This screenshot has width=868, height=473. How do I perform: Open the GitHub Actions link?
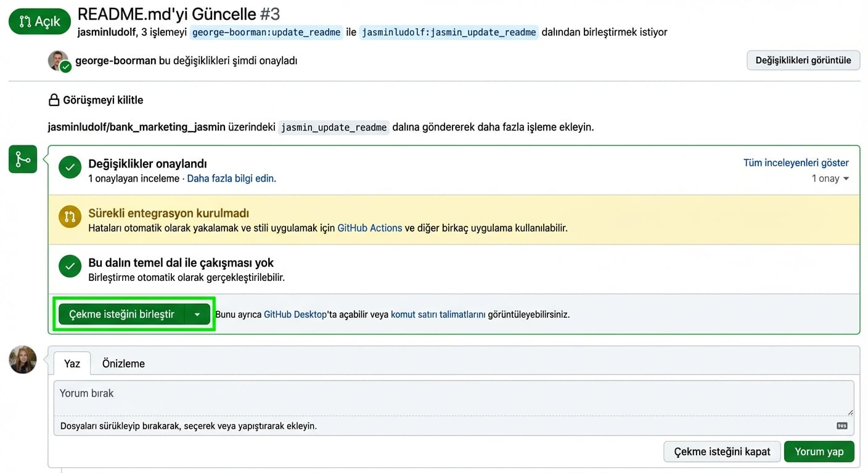[369, 228]
